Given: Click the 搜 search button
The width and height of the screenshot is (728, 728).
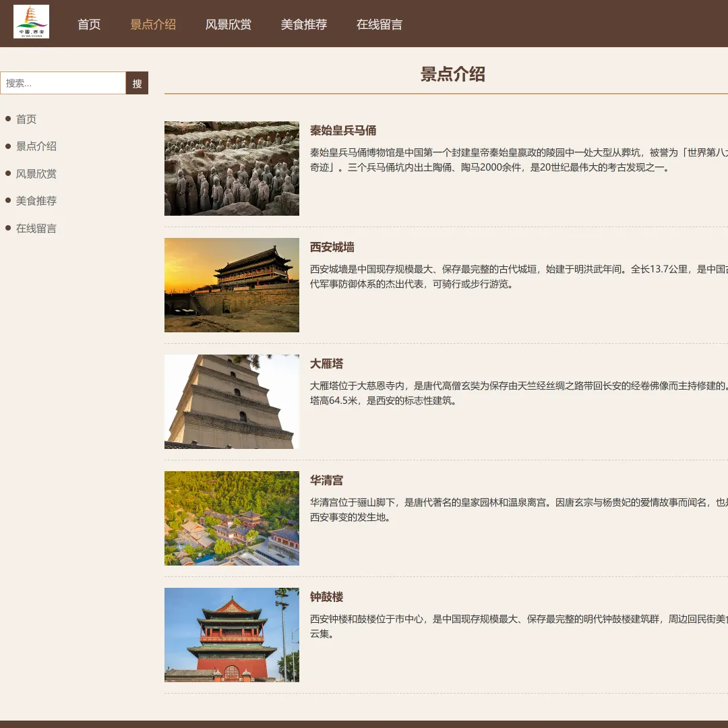Looking at the screenshot, I should [x=137, y=83].
